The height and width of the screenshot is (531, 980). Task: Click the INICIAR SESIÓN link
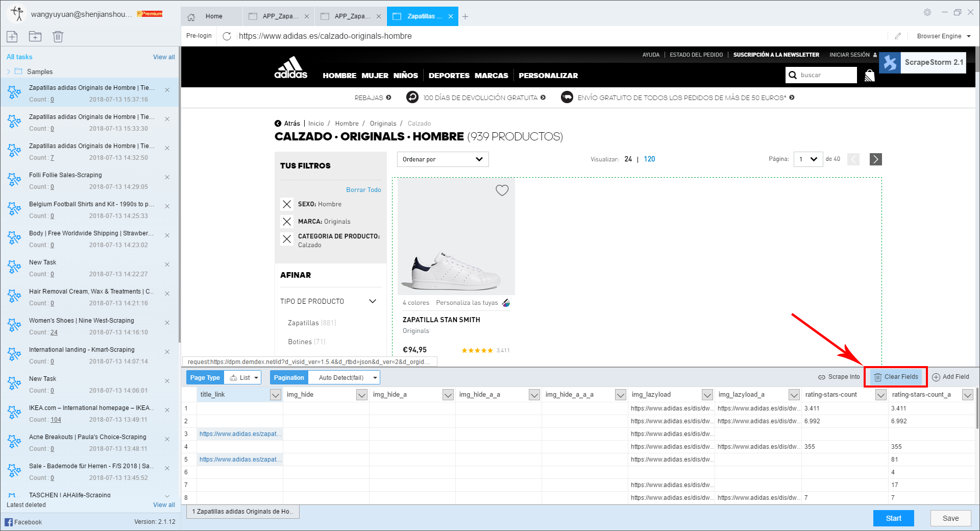click(x=849, y=55)
